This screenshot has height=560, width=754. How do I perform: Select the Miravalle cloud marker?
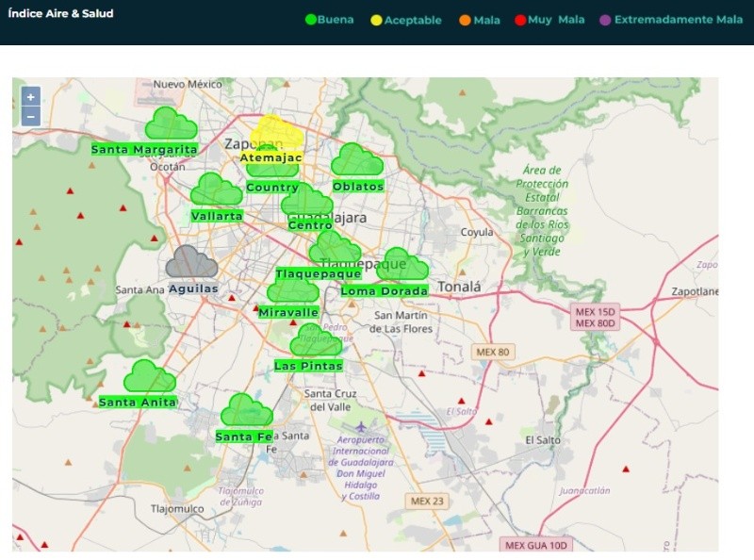coord(292,288)
